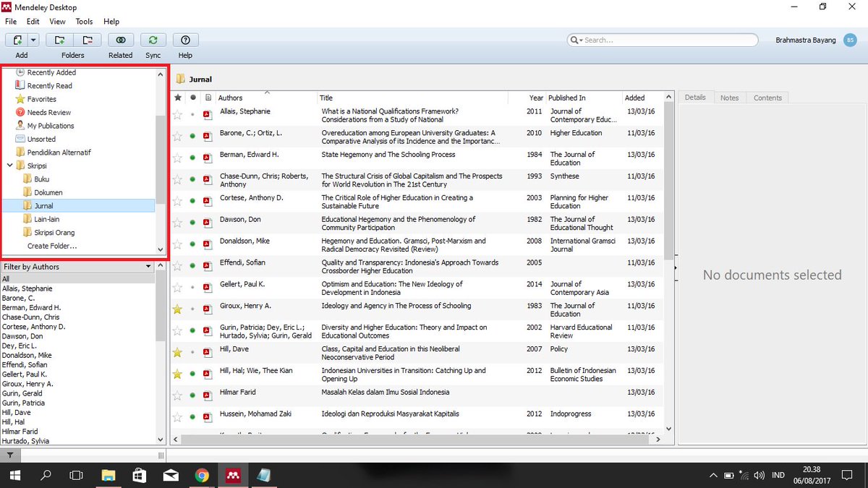The width and height of the screenshot is (868, 488).
Task: Click the create new folder icon
Action: pos(59,40)
